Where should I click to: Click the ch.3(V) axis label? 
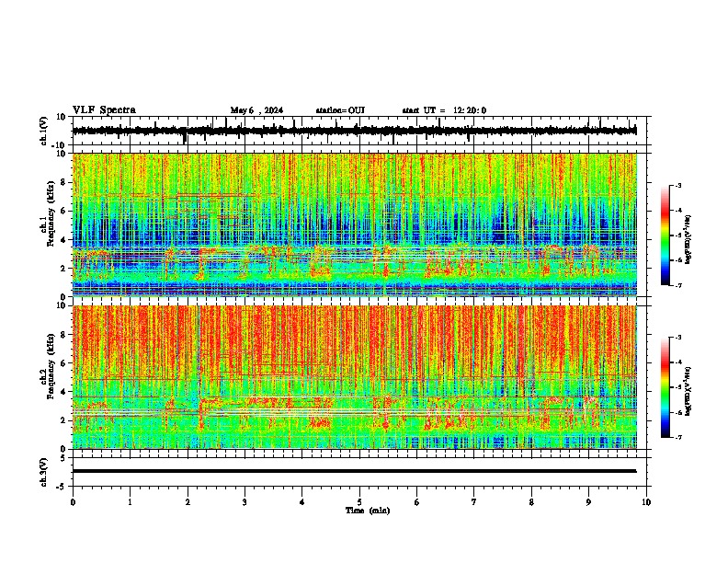click(44, 472)
